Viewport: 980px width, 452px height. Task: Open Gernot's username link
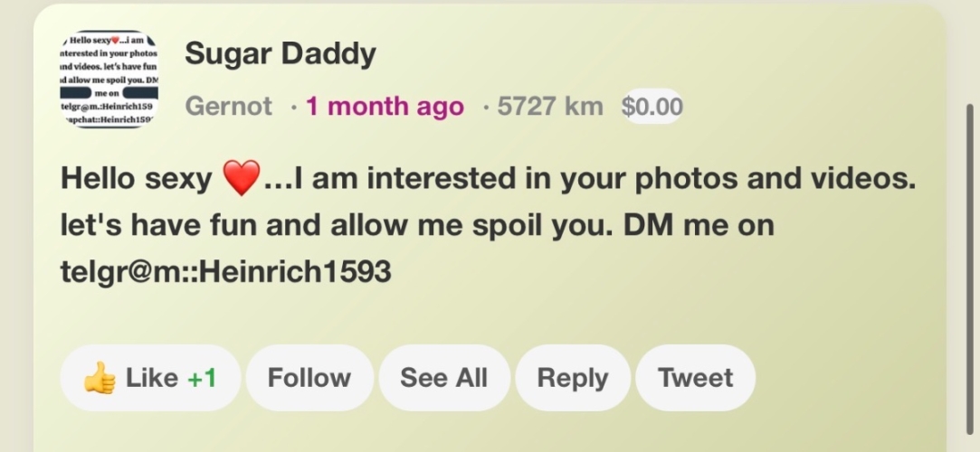(228, 107)
